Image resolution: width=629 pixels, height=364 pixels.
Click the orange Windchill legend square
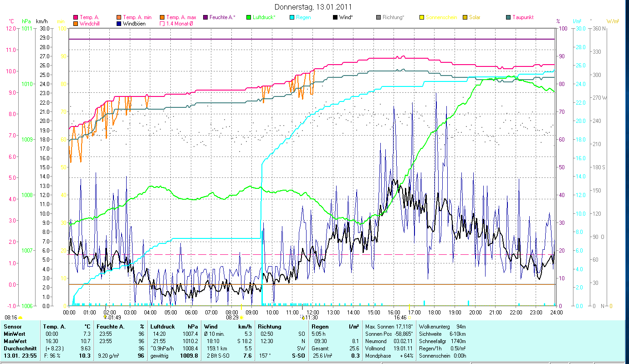coord(76,23)
